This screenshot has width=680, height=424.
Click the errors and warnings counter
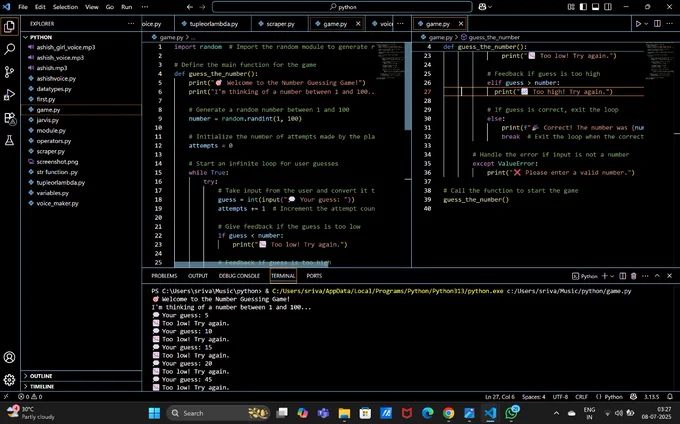pos(30,396)
